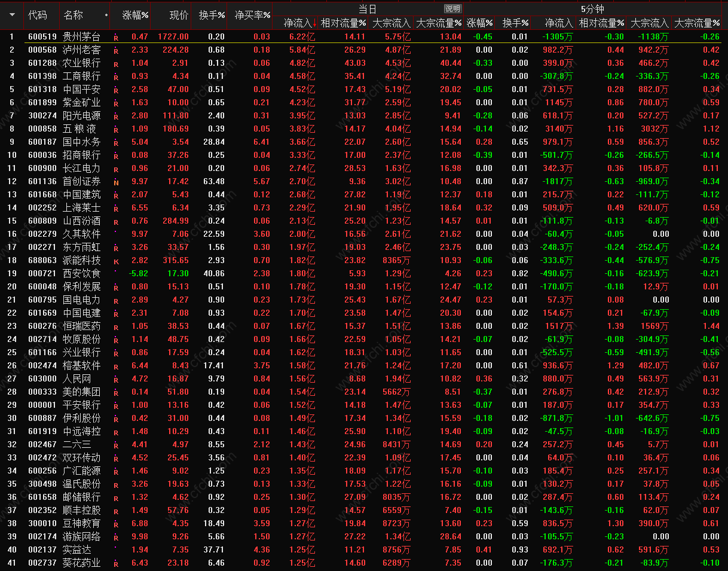Select stock code 600900
The image size is (728, 571).
[x=42, y=168]
